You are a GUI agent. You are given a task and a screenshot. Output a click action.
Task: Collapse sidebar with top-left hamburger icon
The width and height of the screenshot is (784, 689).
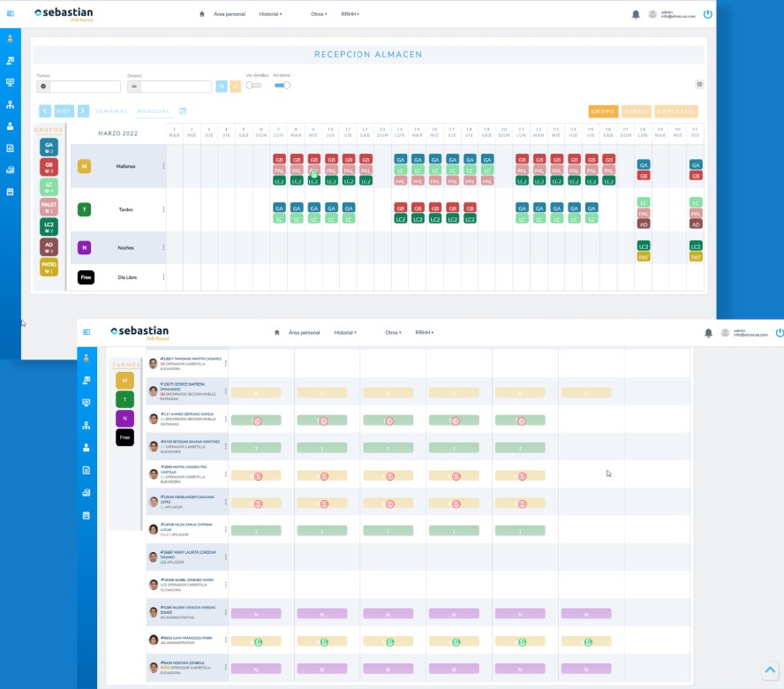pyautogui.click(x=11, y=14)
